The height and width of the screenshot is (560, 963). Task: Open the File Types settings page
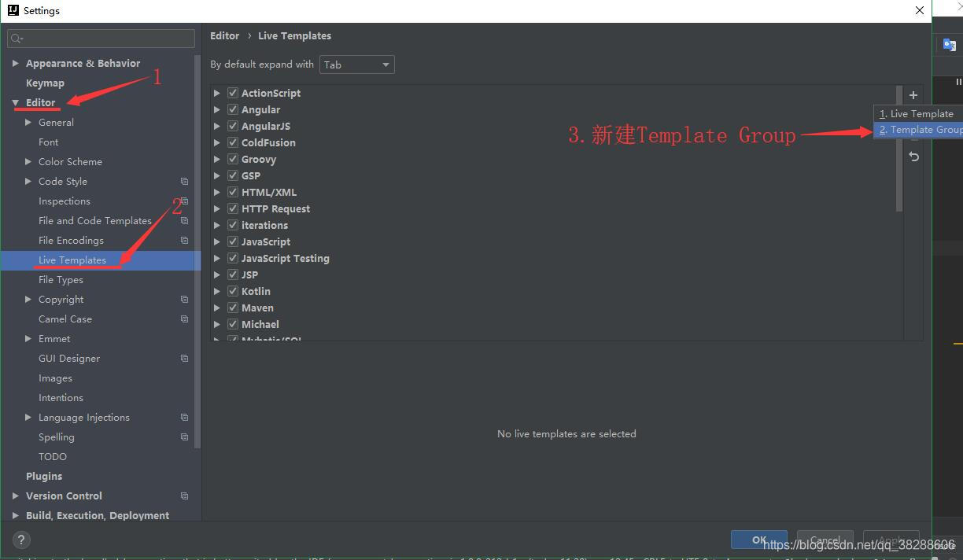[x=61, y=280]
